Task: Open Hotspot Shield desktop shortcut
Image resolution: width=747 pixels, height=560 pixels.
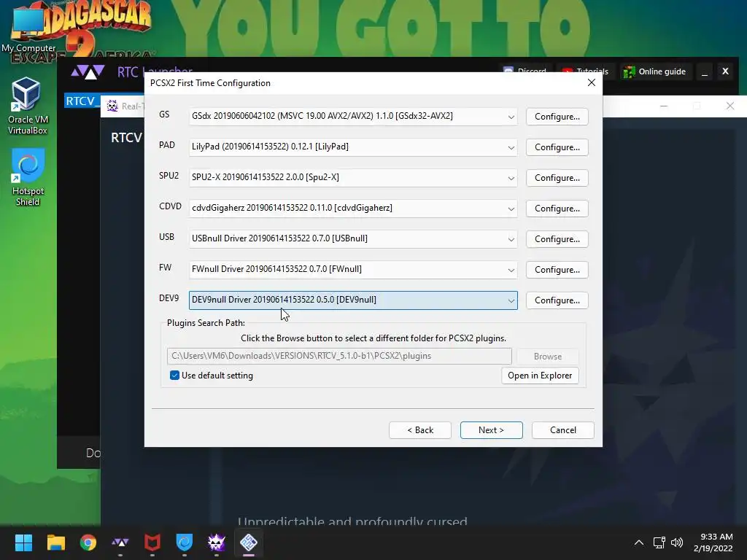Action: point(28,177)
